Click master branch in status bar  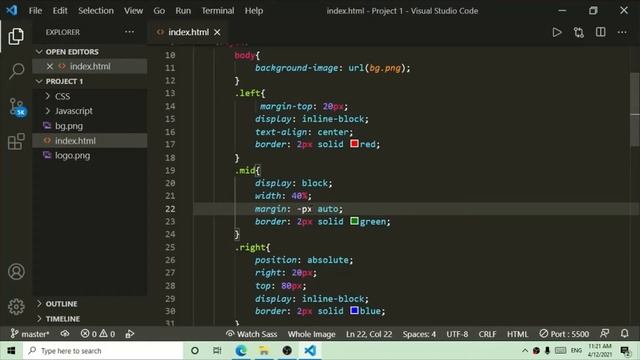(x=30, y=334)
